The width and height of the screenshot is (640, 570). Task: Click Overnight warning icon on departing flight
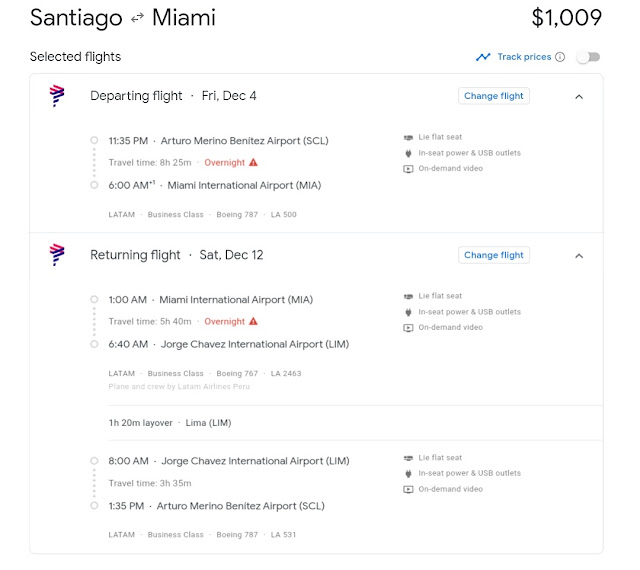pos(253,163)
